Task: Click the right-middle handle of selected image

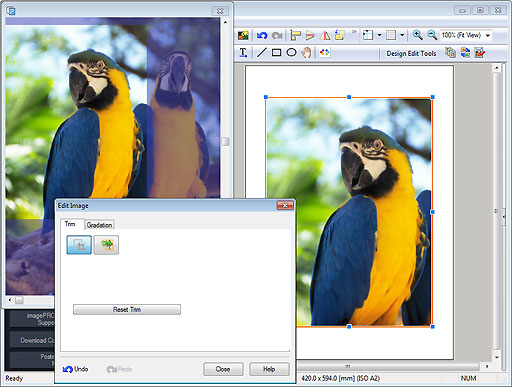Action: pos(433,212)
